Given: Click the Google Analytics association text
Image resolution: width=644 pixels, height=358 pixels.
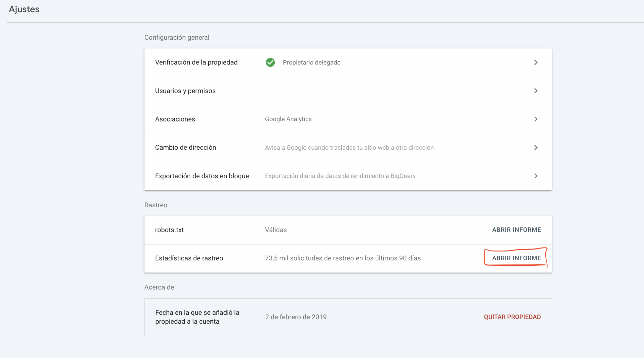Looking at the screenshot, I should [x=288, y=119].
